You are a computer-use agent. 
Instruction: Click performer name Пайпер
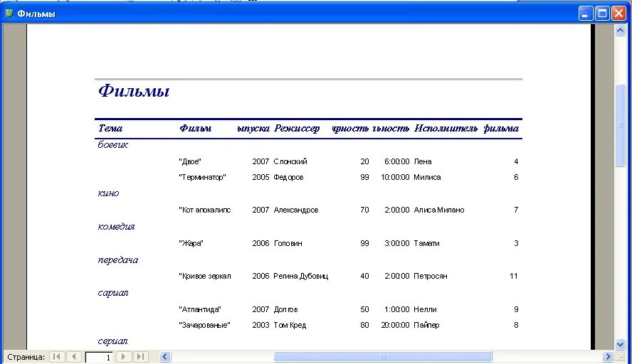click(x=426, y=326)
